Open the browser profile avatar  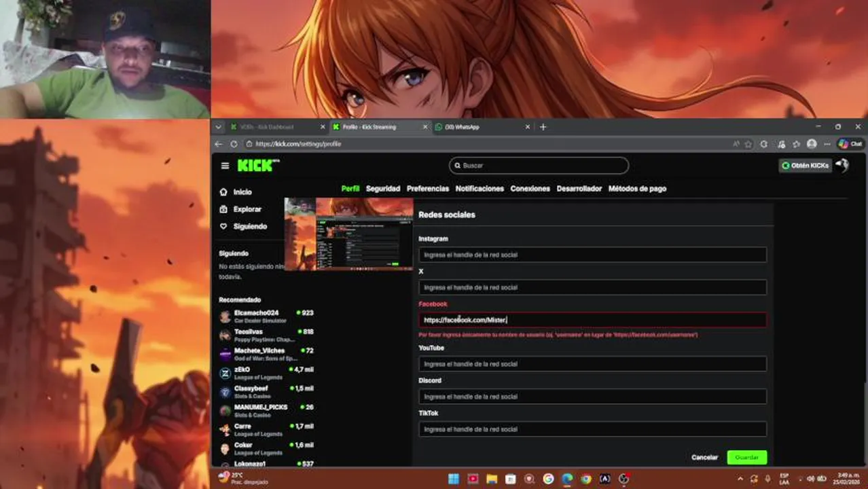pos(812,144)
